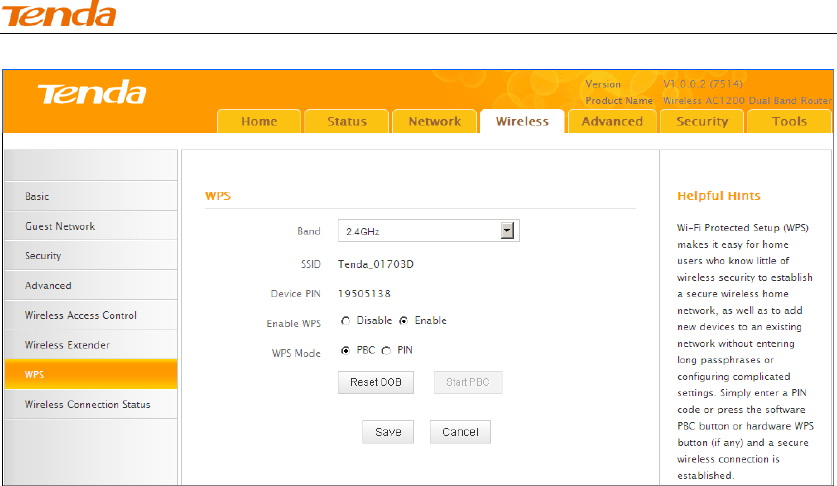Click the Band dropdown arrow button

pyautogui.click(x=507, y=231)
